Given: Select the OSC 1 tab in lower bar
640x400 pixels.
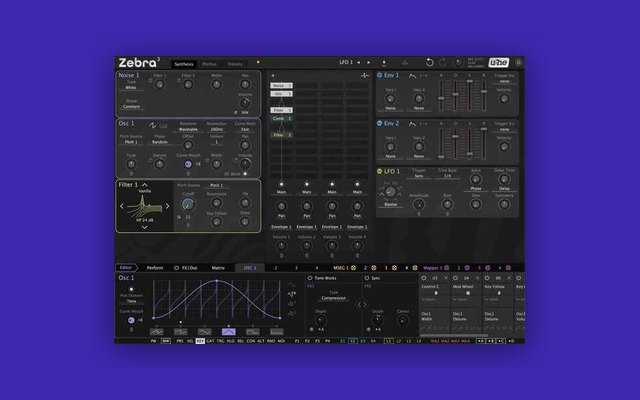Looking at the screenshot, I should pos(250,268).
